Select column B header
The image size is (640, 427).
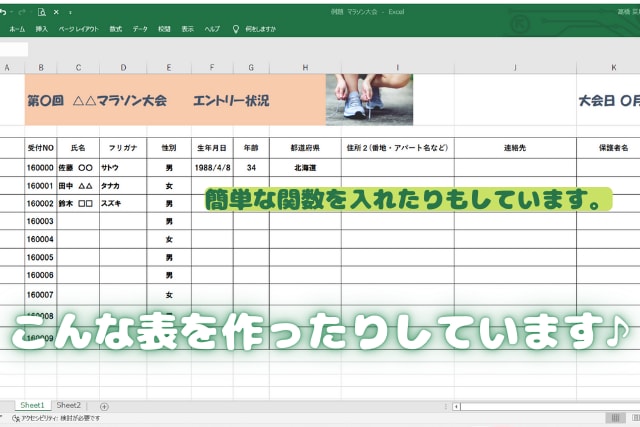(41, 68)
